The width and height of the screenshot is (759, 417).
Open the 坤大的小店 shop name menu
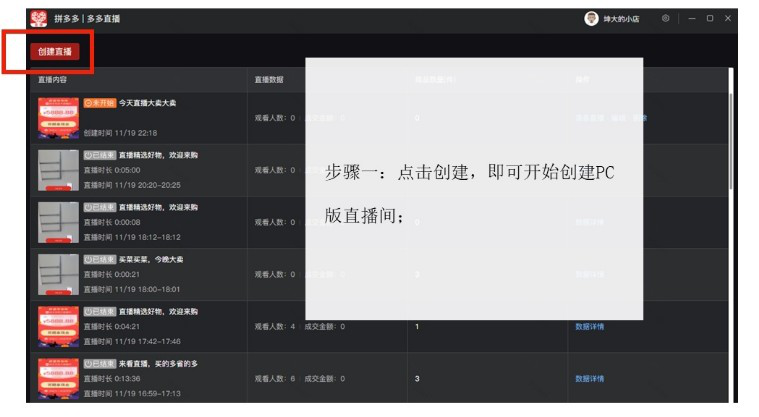click(623, 18)
